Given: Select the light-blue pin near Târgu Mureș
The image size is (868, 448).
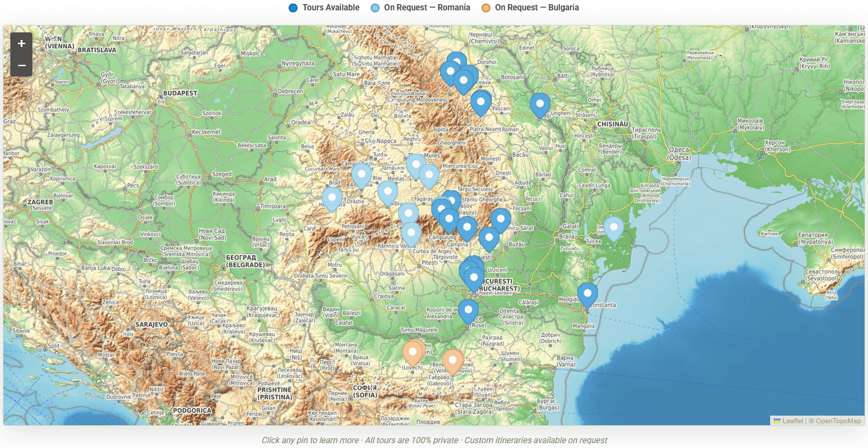Looking at the screenshot, I should [415, 165].
